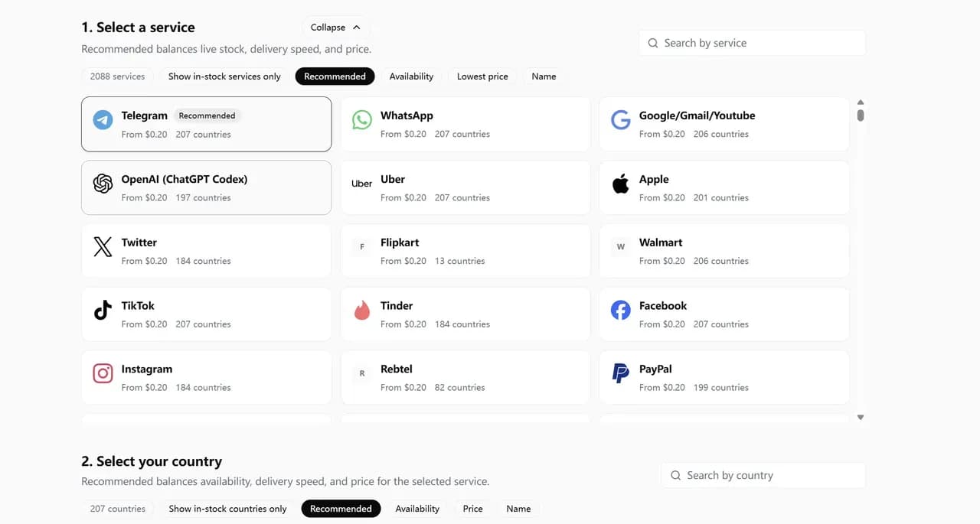Sort countries by Name
This screenshot has height=524, width=980.
coord(518,509)
